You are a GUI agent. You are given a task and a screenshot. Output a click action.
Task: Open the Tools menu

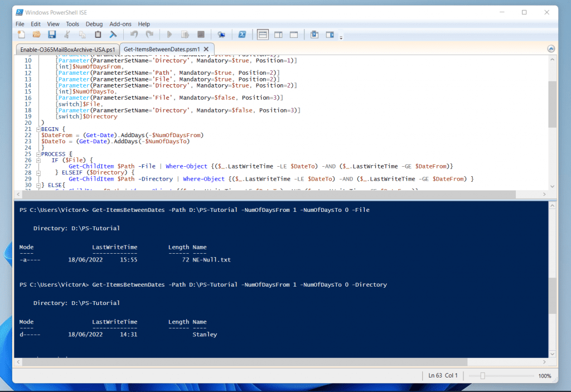click(72, 24)
